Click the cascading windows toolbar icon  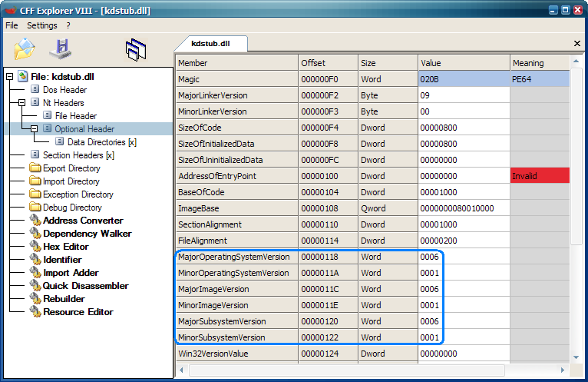point(136,50)
